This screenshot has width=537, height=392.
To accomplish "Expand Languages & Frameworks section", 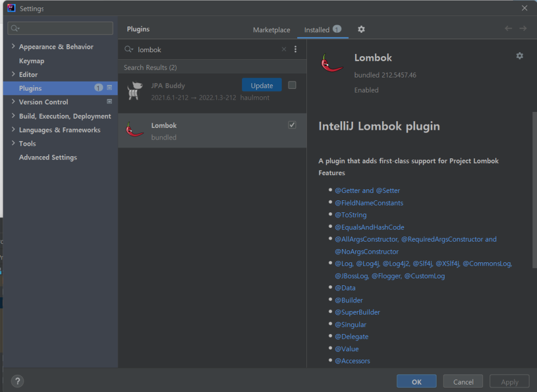I will click(x=13, y=129).
